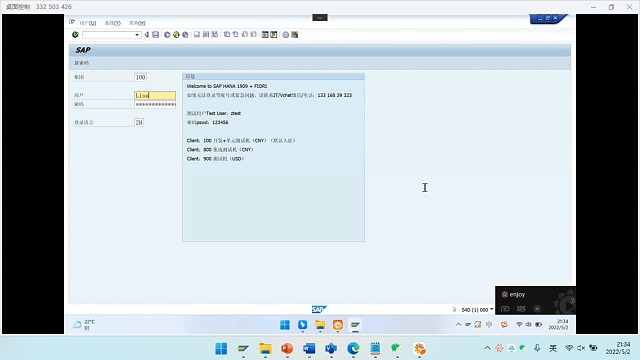The height and width of the screenshot is (360, 640).
Task: Click the close X in the enjoy overlay
Action: pos(537,309)
